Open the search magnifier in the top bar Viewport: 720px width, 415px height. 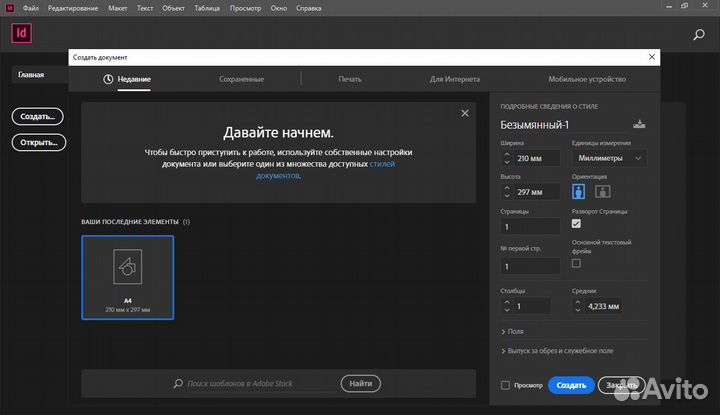698,34
